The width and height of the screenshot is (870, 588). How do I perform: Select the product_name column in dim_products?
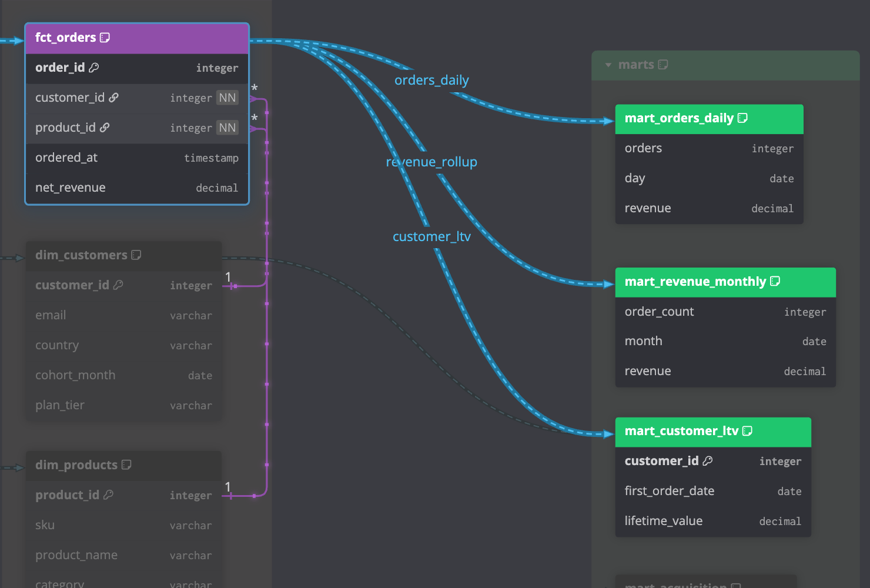[124, 556]
